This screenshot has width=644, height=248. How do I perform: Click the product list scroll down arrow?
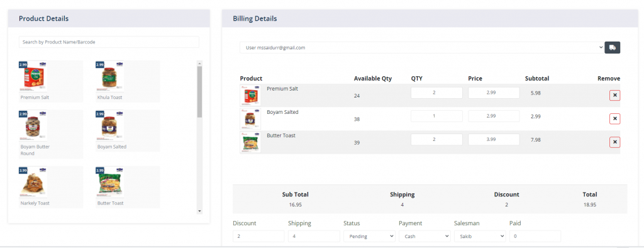[199, 211]
